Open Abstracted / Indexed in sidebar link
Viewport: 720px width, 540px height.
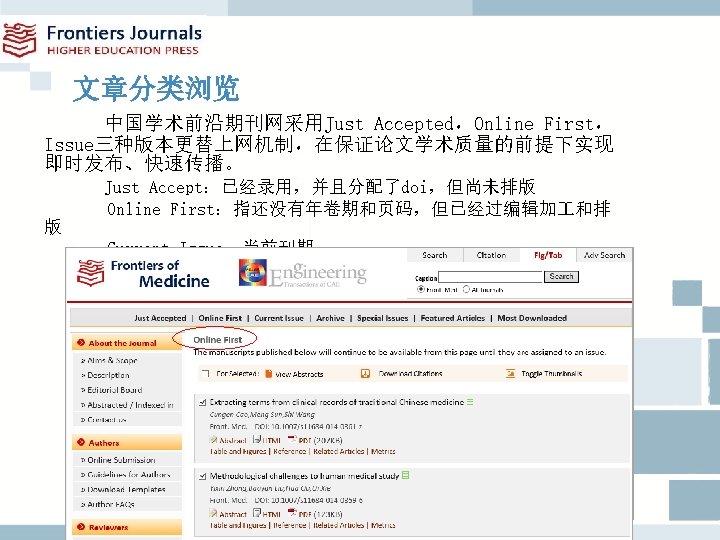tap(130, 405)
